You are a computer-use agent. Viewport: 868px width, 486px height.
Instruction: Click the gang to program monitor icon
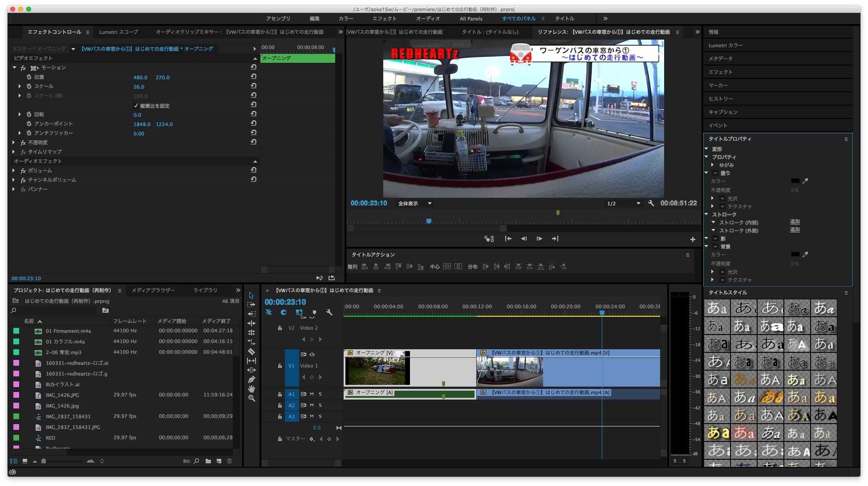pyautogui.click(x=489, y=239)
